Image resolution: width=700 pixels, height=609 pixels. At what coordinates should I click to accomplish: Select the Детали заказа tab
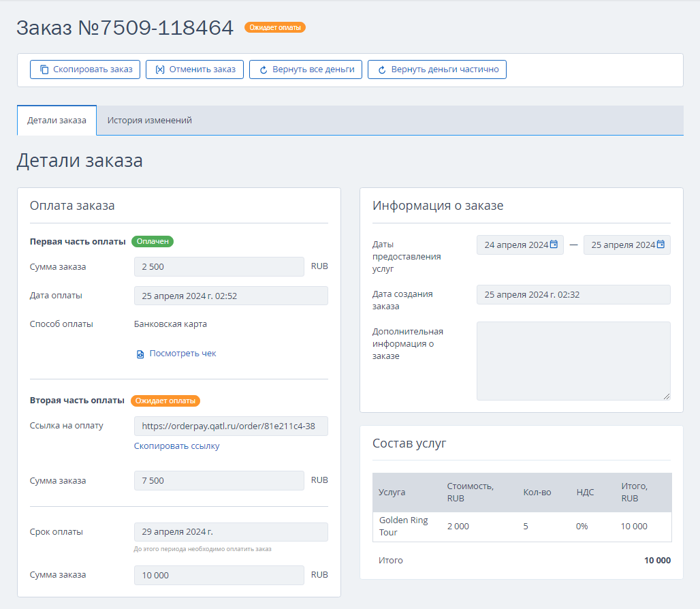click(x=57, y=121)
